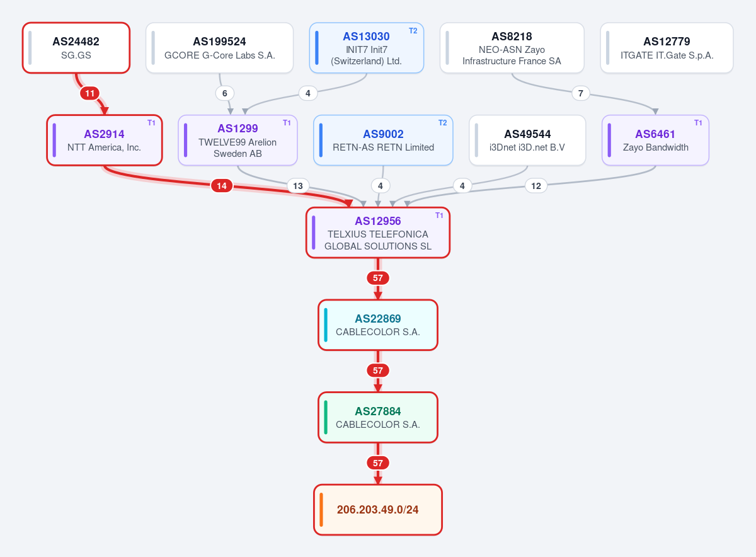
Task: Select the AS12779 ITGATE node
Action: [667, 48]
